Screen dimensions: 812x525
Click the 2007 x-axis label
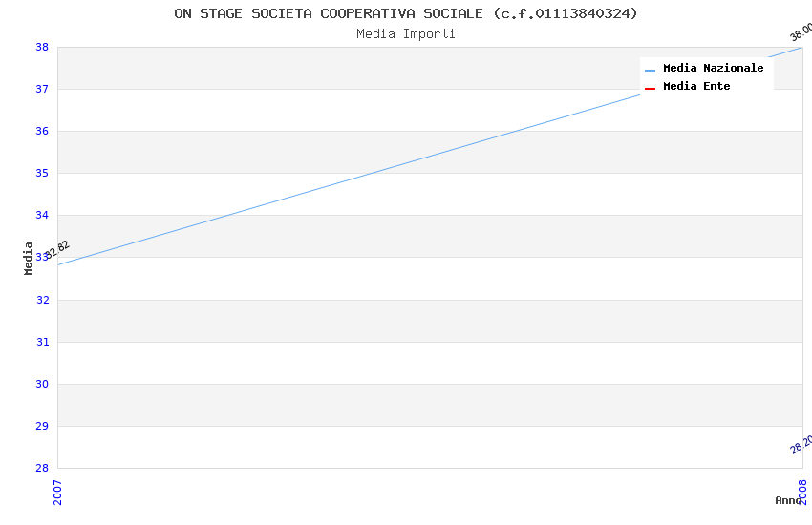coord(57,493)
